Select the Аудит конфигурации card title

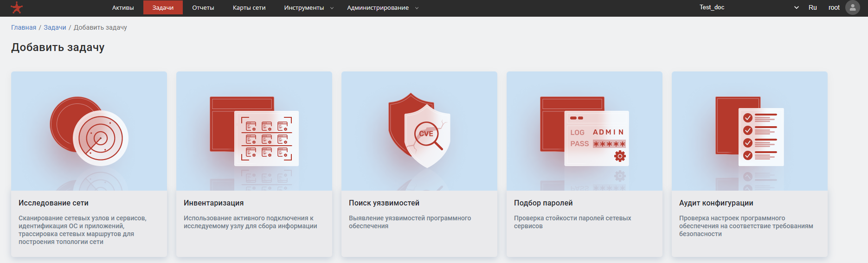[716, 203]
